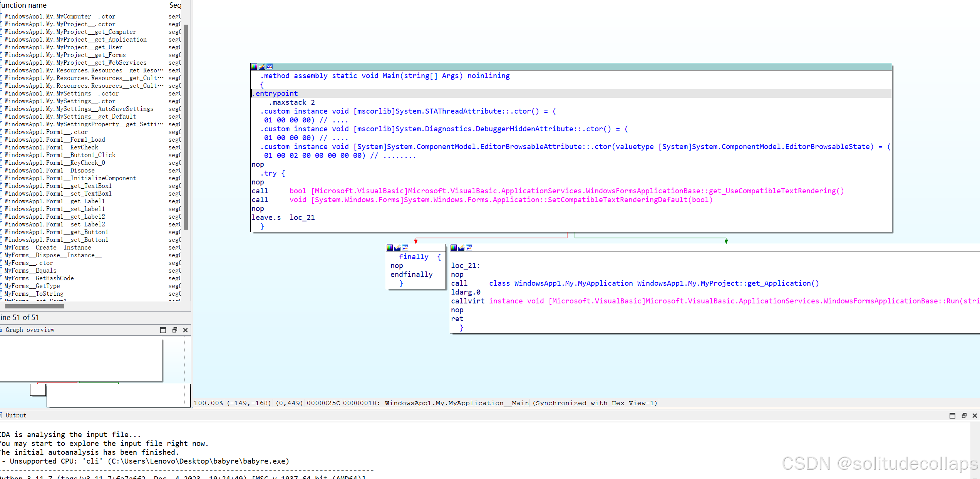Click the Main node's group nodes icon

click(270, 67)
